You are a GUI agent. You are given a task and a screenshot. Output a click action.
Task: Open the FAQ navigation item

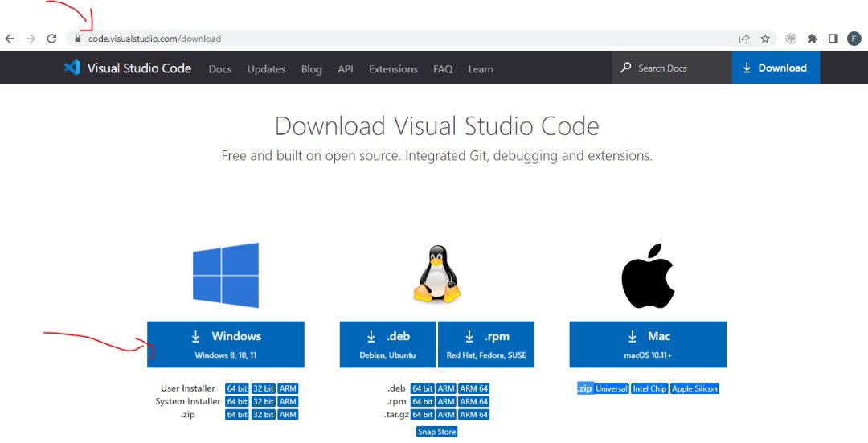[x=443, y=69]
